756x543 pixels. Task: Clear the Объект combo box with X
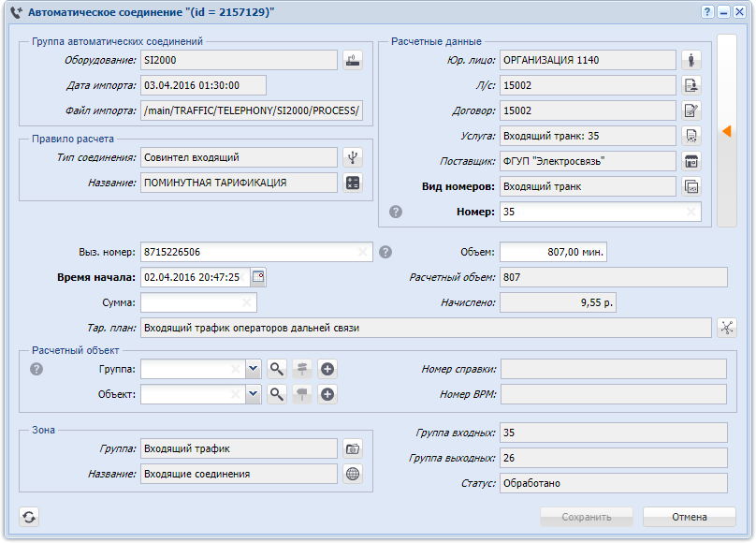click(235, 394)
